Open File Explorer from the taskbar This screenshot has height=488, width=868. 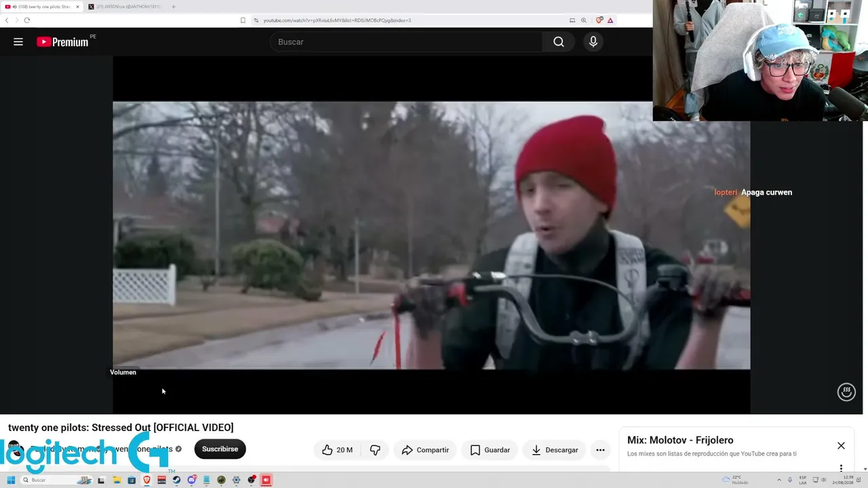tap(117, 480)
